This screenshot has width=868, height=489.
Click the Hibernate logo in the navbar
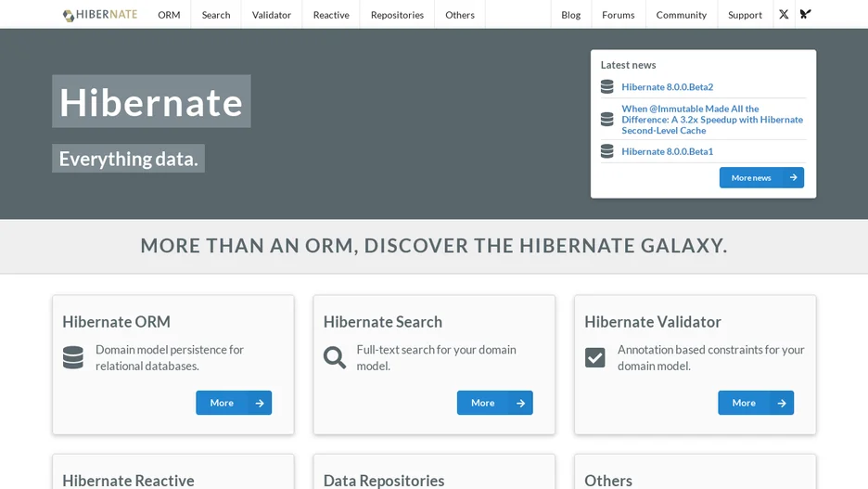[99, 15]
